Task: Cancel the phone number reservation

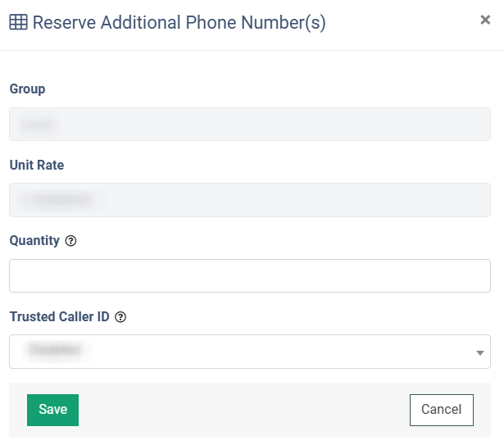Action: (441, 410)
